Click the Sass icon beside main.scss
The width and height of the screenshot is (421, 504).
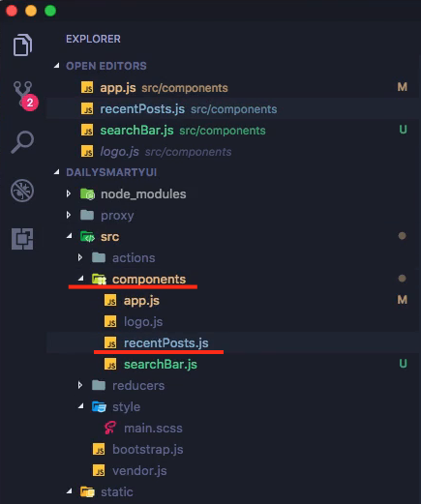coord(110,428)
